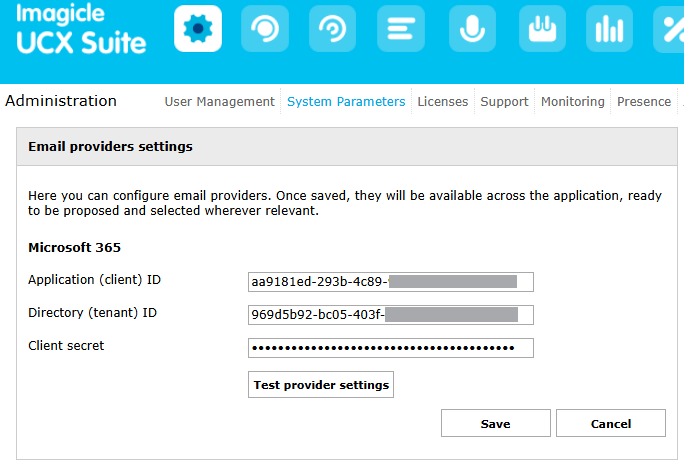Focus the Directory (tenant) ID field

[x=391, y=315]
